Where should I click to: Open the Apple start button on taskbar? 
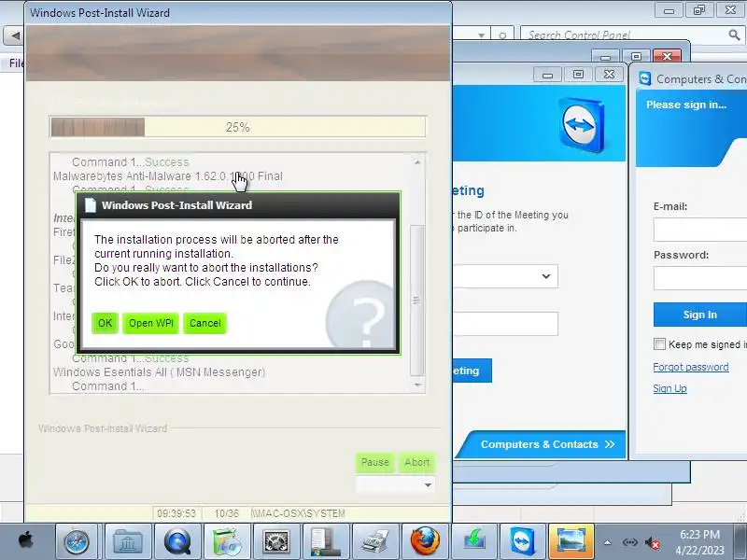[x=26, y=541]
